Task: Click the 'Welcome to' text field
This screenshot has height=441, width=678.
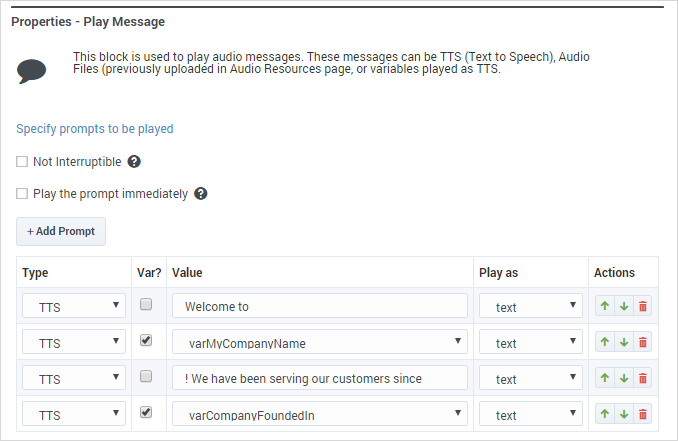Action: (319, 306)
